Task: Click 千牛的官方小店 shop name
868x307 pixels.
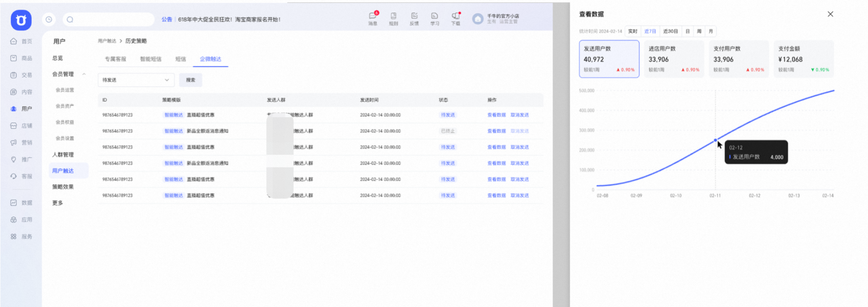Action: coord(503,16)
